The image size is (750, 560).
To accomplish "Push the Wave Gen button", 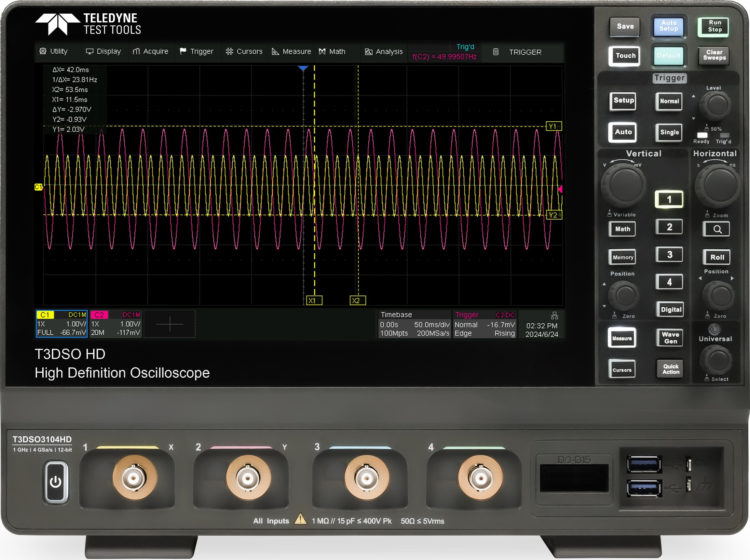I will pos(670,338).
